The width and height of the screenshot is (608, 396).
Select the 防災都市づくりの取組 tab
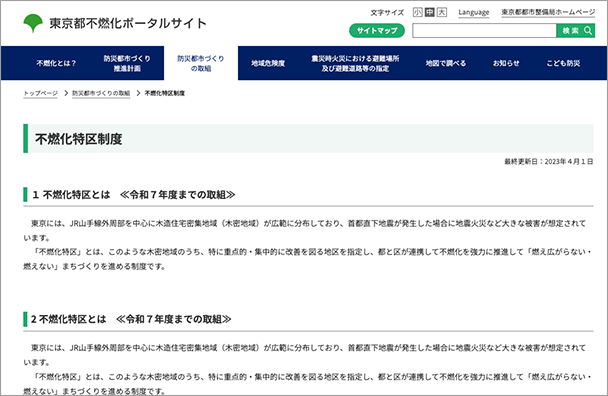pos(201,63)
